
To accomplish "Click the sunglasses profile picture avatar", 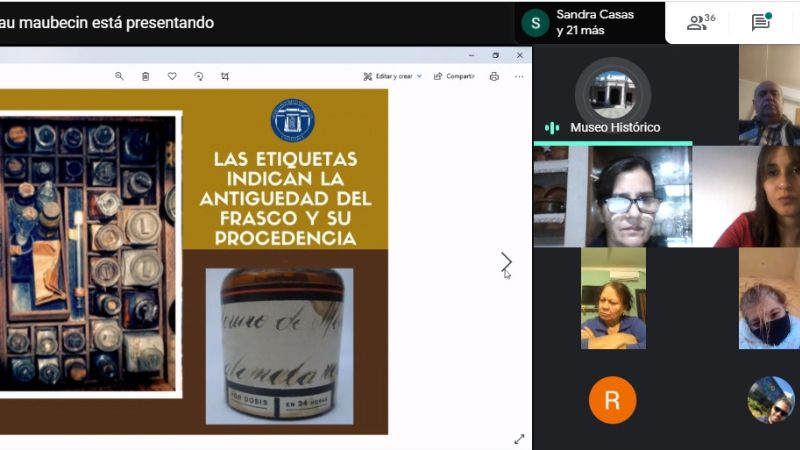I will click(x=770, y=400).
